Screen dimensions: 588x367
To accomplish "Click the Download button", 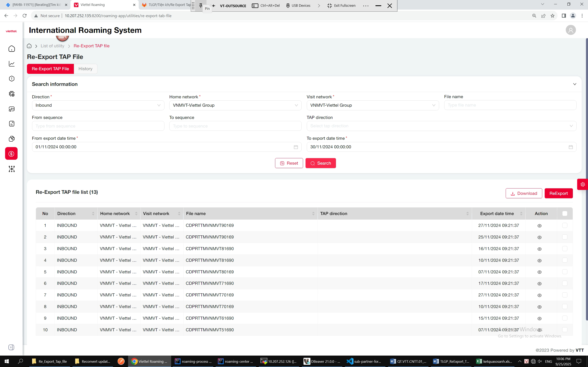I will (x=524, y=193).
